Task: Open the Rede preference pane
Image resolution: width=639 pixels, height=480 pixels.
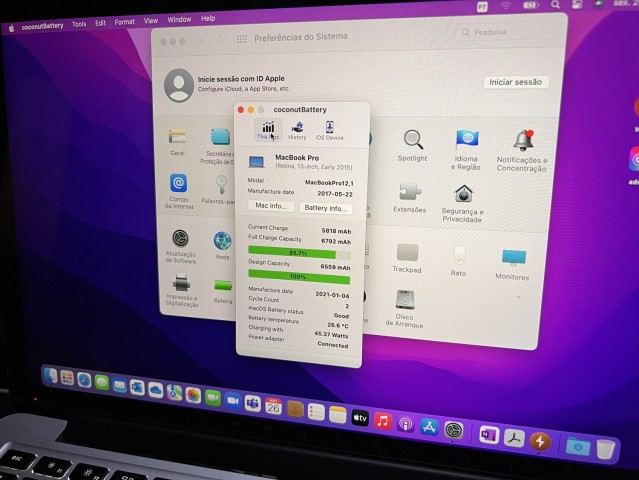Action: pyautogui.click(x=223, y=245)
